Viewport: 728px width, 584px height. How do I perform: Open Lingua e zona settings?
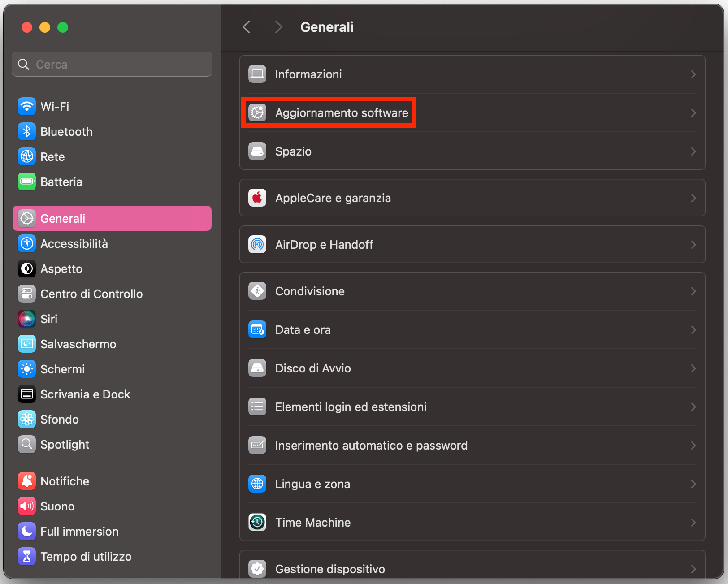[x=312, y=484]
